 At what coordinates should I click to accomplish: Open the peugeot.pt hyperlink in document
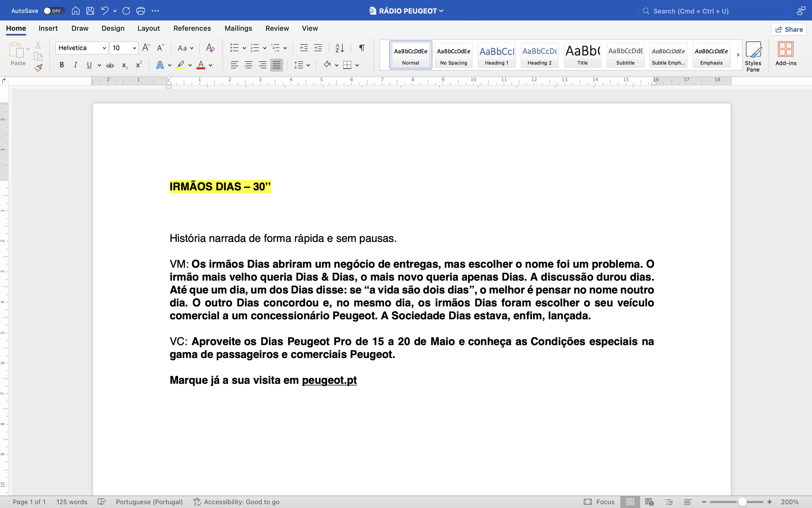(329, 380)
